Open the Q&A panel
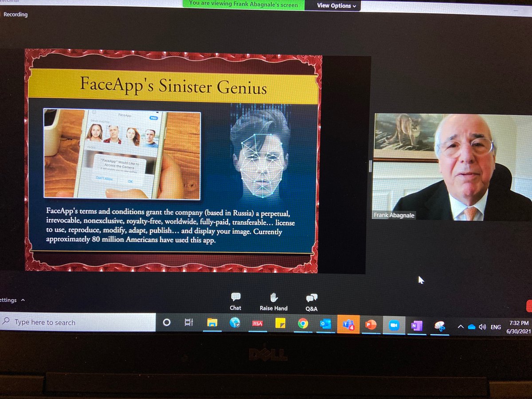This screenshot has height=399, width=532. [x=312, y=302]
